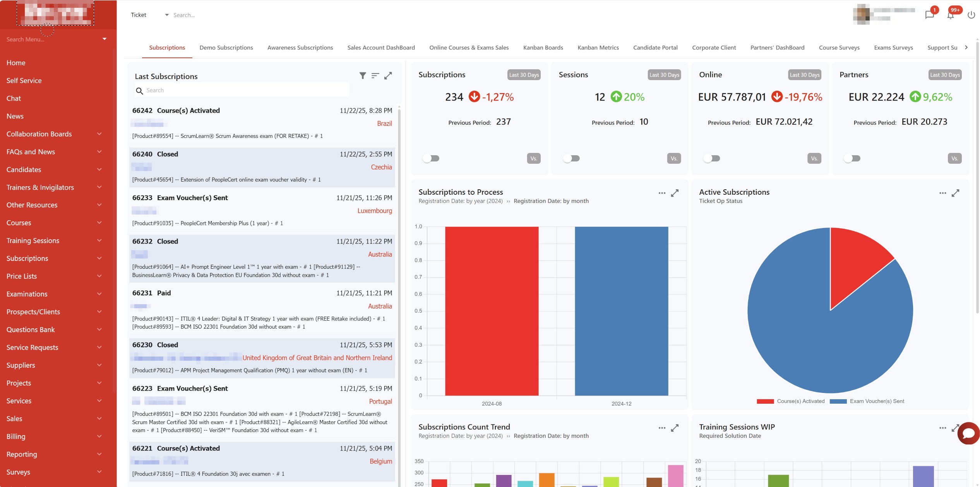The image size is (980, 487).
Task: Click the sort icon in Last Subscriptions panel
Action: (x=375, y=76)
